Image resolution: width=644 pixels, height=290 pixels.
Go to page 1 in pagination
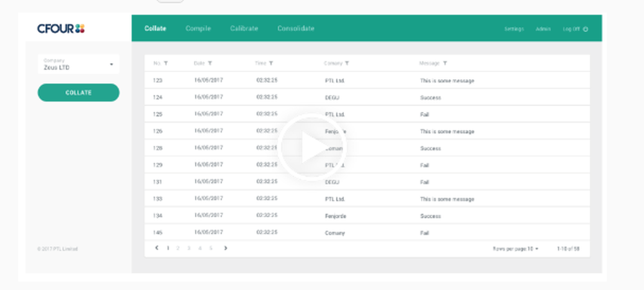point(167,248)
